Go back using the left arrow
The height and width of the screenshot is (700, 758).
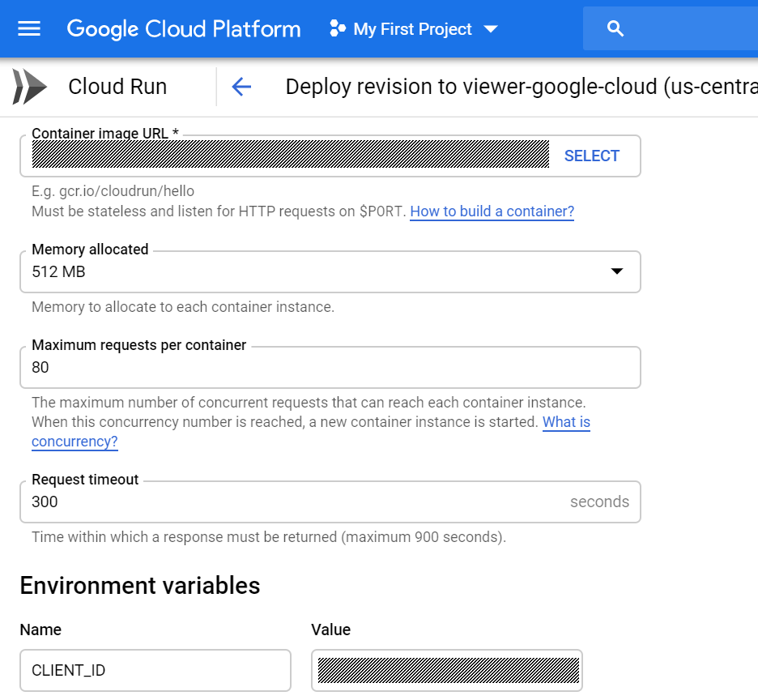241,87
